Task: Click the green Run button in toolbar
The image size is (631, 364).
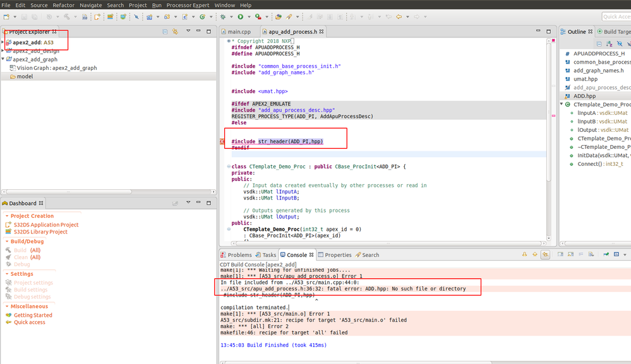Action: pos(240,17)
